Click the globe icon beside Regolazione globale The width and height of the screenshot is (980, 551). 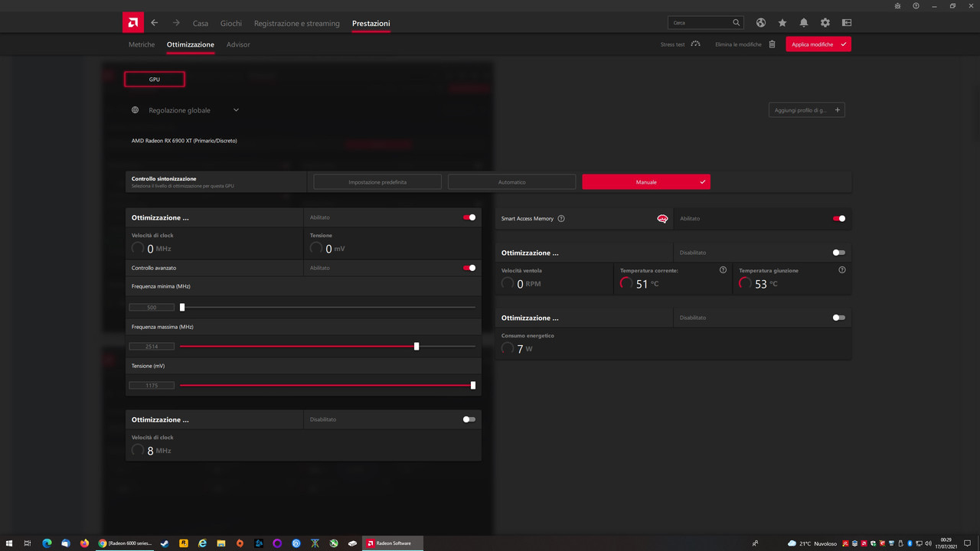click(136, 110)
